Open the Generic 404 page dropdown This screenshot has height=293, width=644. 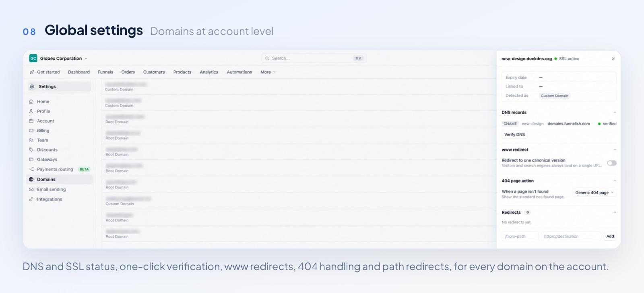pyautogui.click(x=594, y=193)
